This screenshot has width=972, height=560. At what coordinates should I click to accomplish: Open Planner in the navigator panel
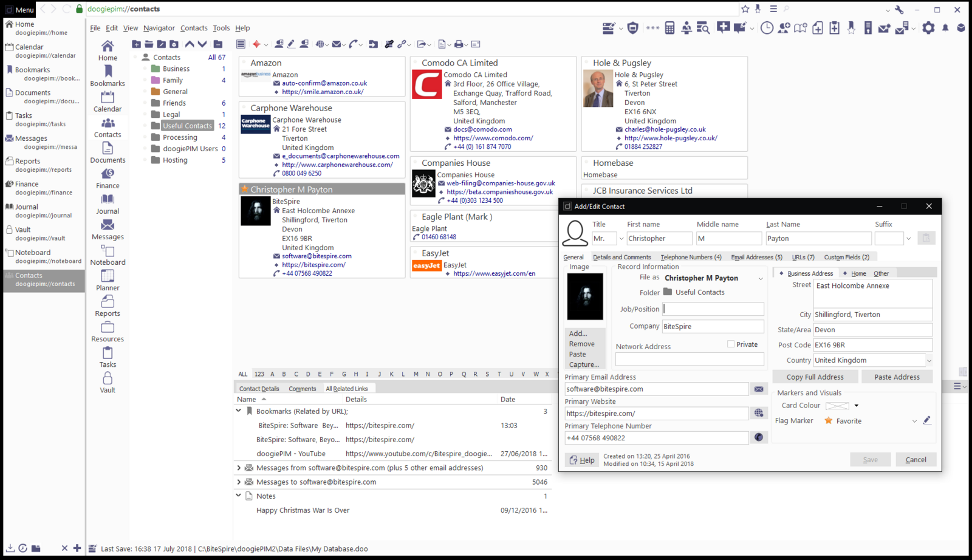[x=108, y=281]
